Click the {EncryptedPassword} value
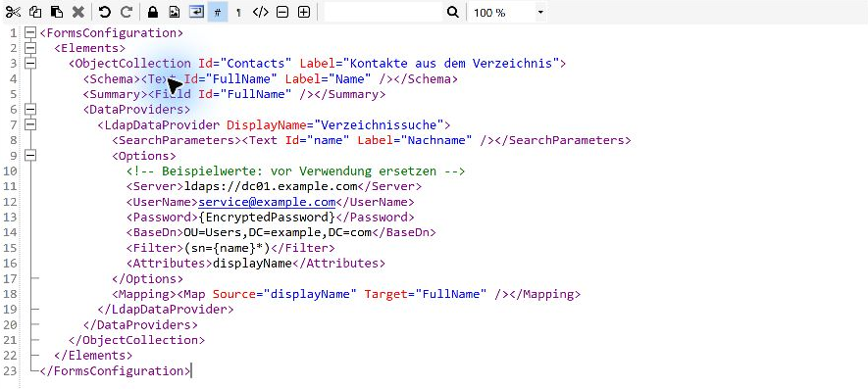 click(x=267, y=217)
